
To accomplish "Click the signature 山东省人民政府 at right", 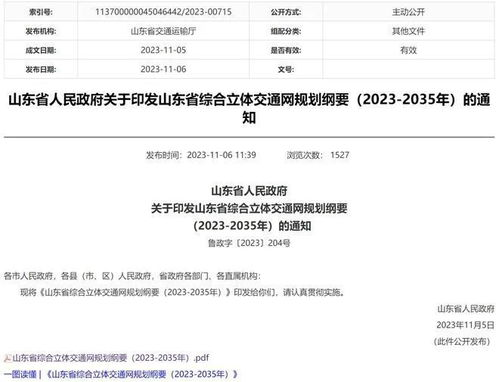I will click(x=466, y=309).
